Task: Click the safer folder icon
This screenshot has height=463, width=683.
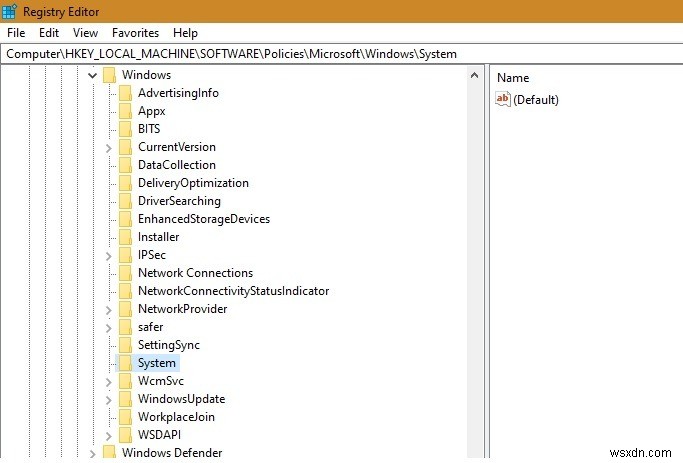Action: (x=125, y=327)
